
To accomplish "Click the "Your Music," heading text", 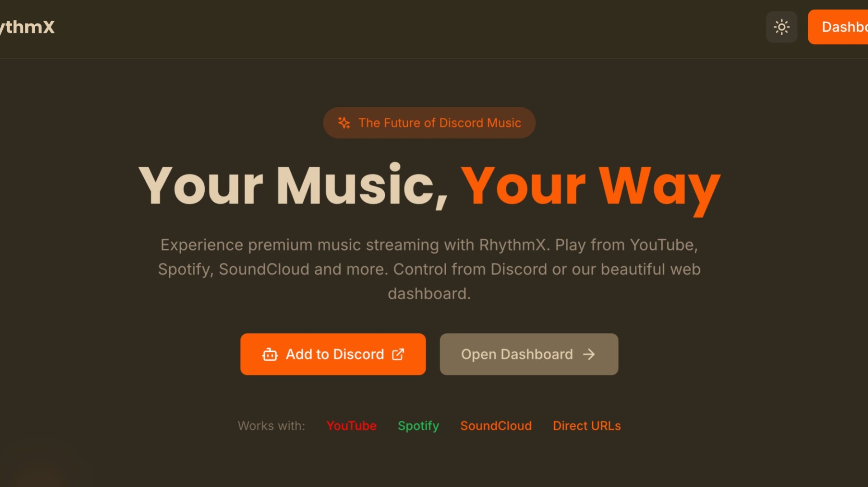I will [x=293, y=186].
